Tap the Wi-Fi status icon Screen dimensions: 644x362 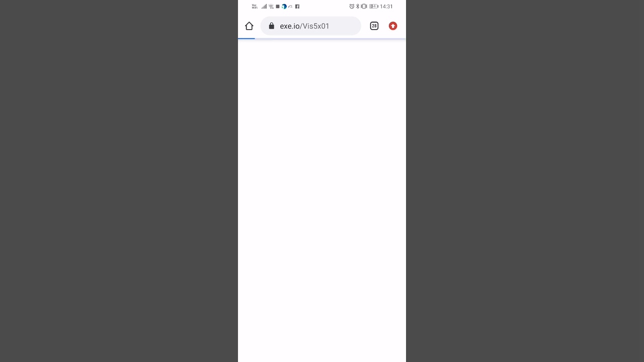[271, 7]
